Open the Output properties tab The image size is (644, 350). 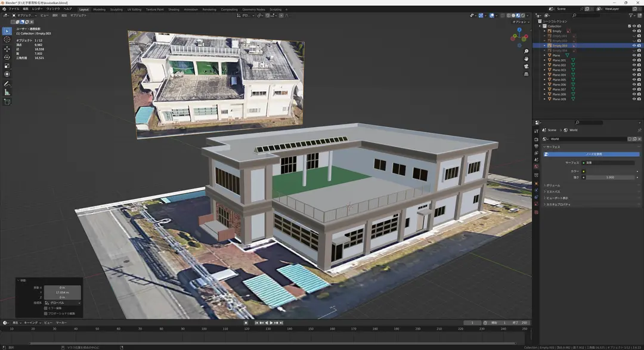pyautogui.click(x=537, y=146)
